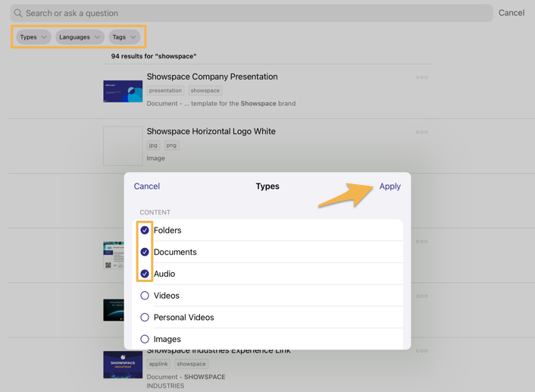The height and width of the screenshot is (392, 535).
Task: Click the search magnifier icon
Action: 17,14
